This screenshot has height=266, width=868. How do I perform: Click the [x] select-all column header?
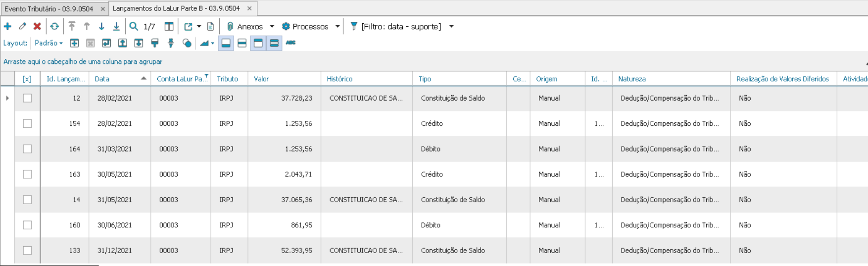(27, 79)
